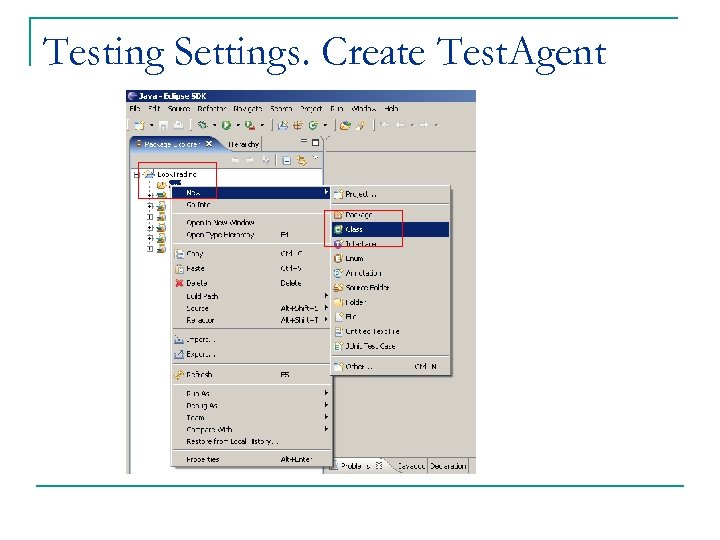
Task: Select Source Folder in the New submenu
Action: pos(390,287)
